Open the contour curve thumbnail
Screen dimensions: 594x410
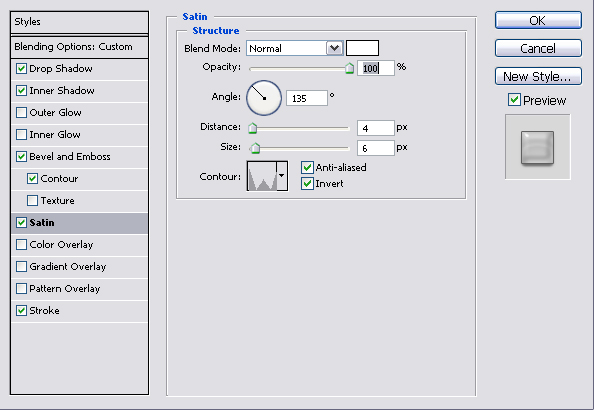pyautogui.click(x=262, y=176)
